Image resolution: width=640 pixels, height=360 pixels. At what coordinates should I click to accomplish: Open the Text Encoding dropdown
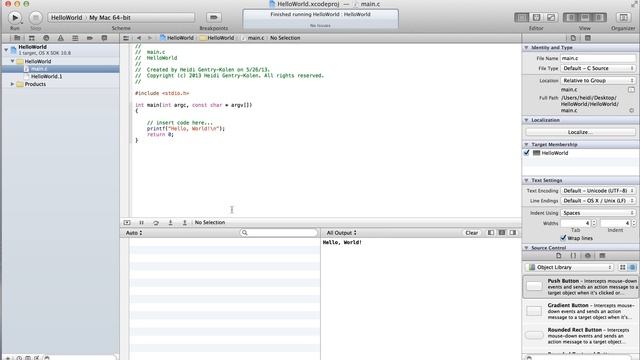point(598,191)
